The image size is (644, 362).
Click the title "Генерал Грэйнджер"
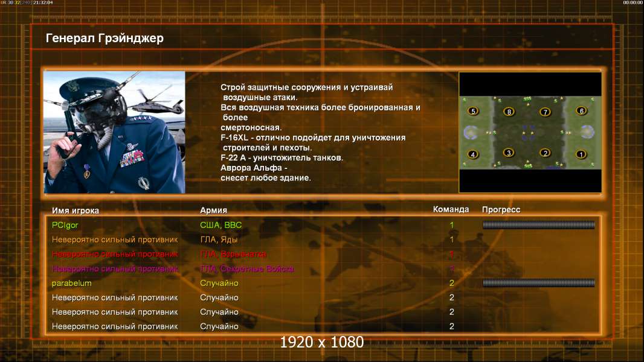pos(105,38)
